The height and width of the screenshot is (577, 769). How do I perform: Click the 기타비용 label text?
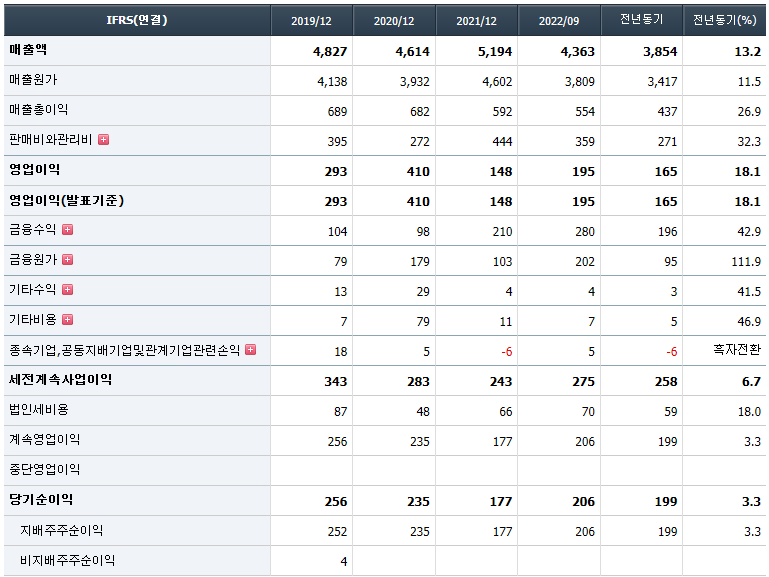tap(32, 320)
